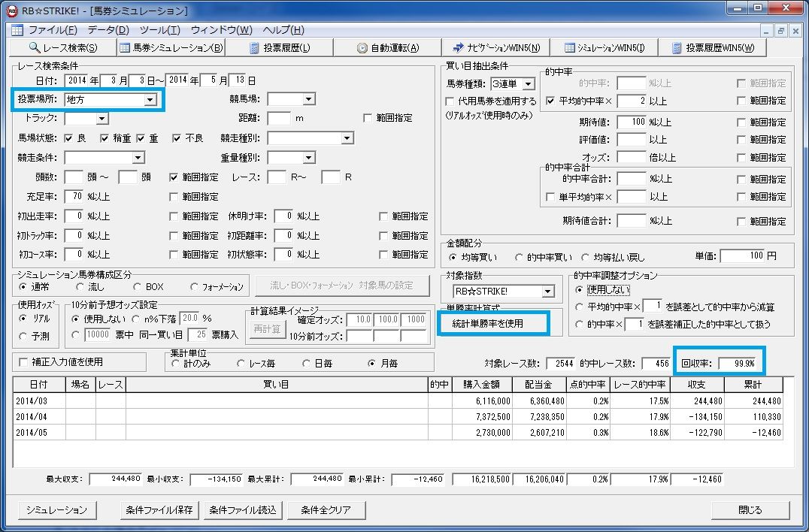Select 的中率買い allocation radio
Screen dimensions: 809x532
click(x=519, y=257)
